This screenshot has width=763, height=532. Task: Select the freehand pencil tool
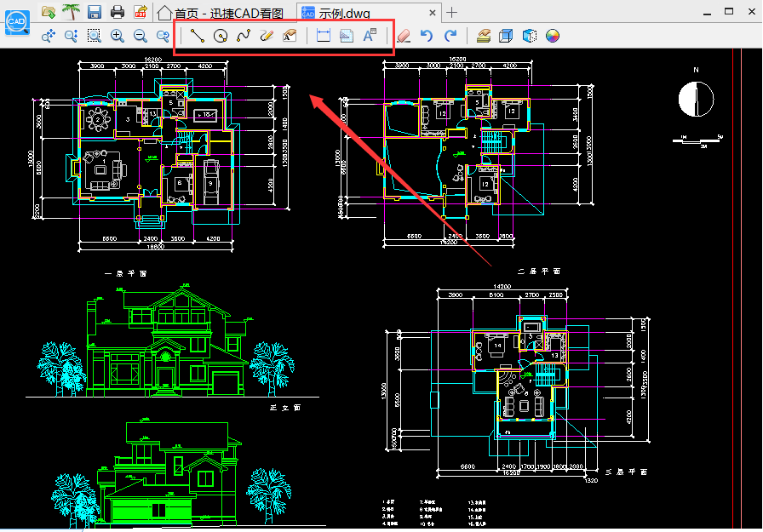pos(267,36)
